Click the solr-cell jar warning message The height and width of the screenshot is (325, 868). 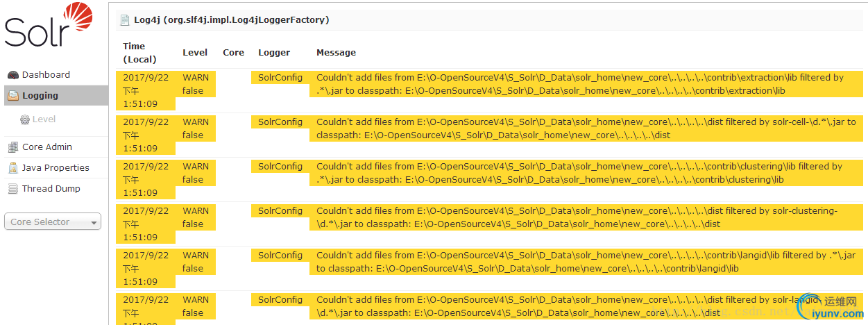[x=586, y=128]
